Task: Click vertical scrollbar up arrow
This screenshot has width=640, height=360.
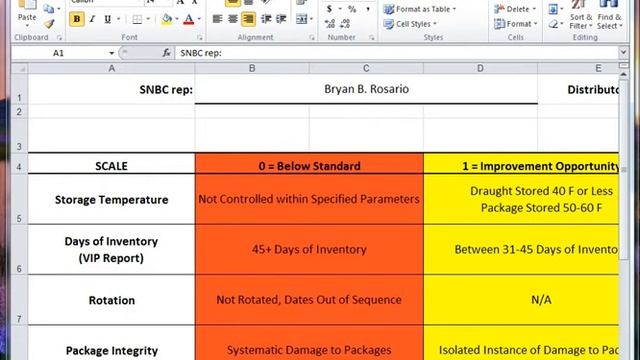Action: coord(623,75)
